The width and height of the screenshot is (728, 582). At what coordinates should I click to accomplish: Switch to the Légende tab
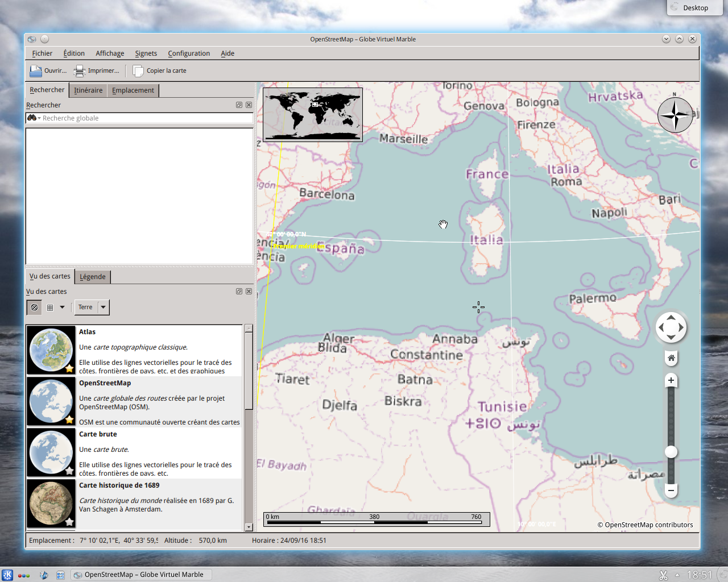click(x=93, y=277)
